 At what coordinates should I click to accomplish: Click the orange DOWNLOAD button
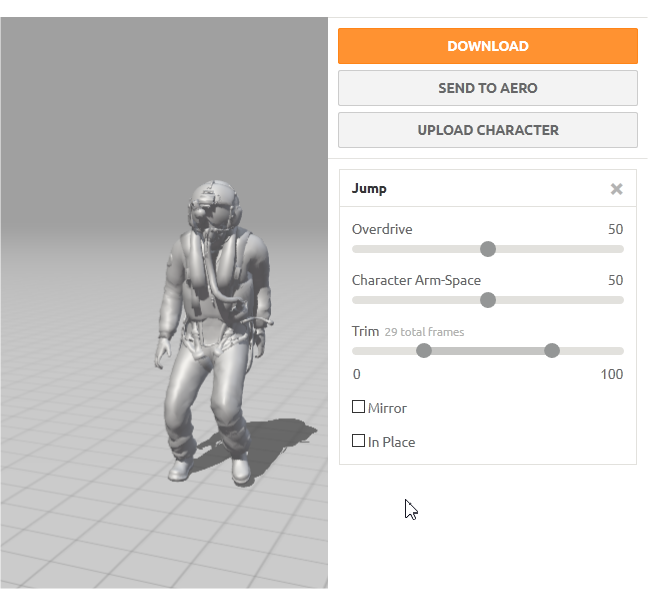click(488, 46)
